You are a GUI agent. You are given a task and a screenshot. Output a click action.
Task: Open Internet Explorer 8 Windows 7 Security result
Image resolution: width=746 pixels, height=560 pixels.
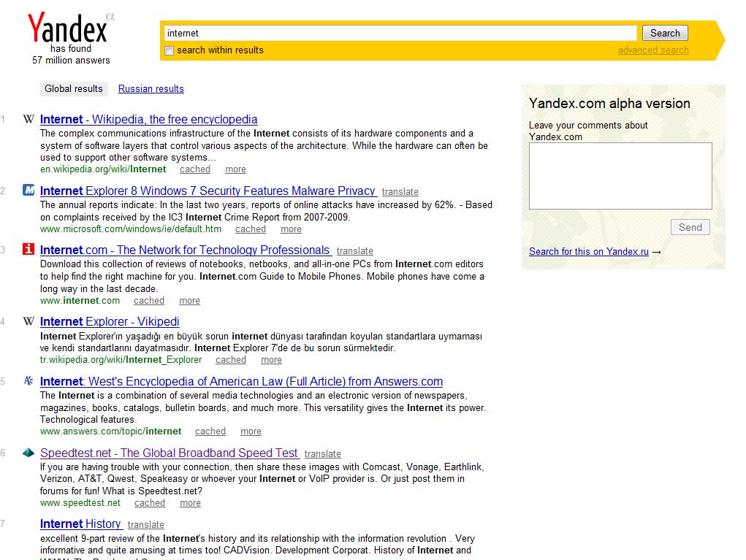coord(208,191)
